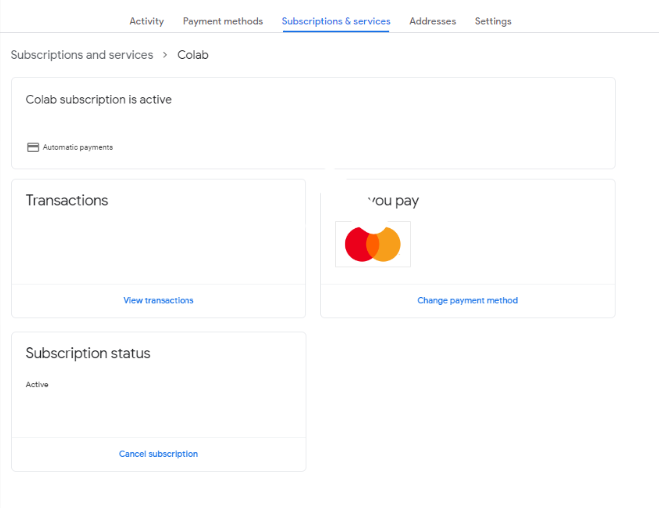Image resolution: width=659 pixels, height=508 pixels.
Task: Open View transactions link
Action: point(158,300)
